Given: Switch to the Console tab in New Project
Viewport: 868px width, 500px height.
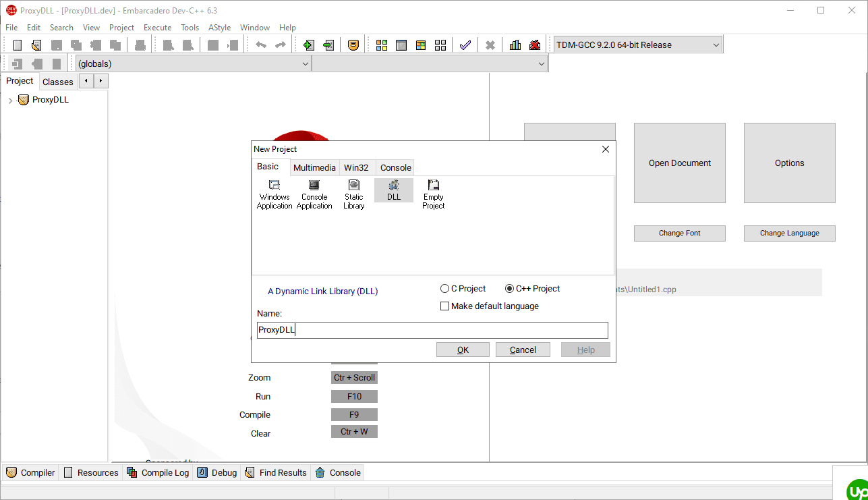Looking at the screenshot, I should click(395, 168).
